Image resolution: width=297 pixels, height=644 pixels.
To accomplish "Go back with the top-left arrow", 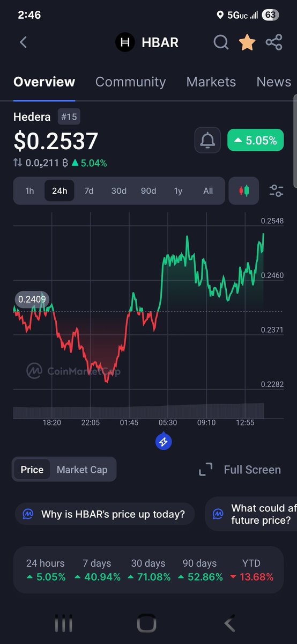I will click(x=23, y=42).
